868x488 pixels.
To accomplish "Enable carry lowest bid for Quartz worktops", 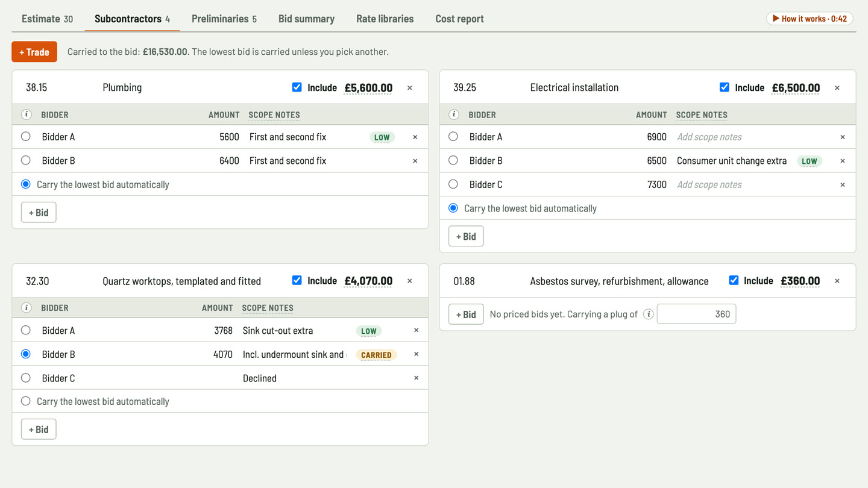I will point(25,401).
